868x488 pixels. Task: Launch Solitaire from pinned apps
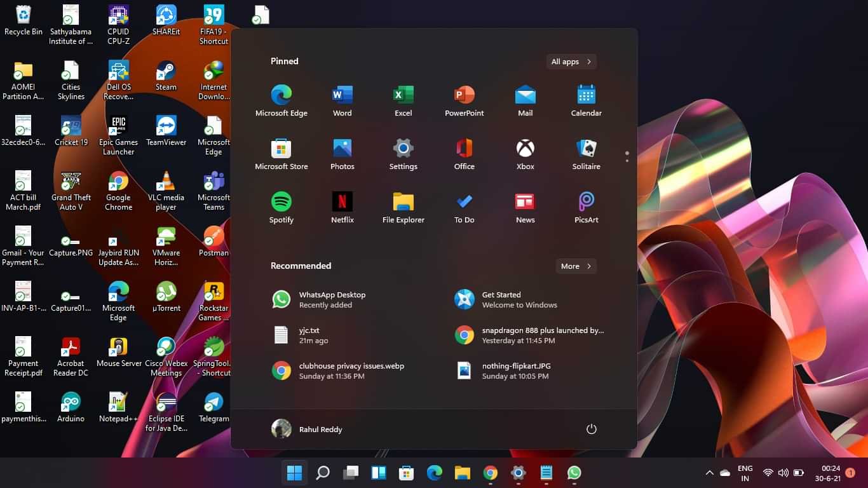point(587,154)
